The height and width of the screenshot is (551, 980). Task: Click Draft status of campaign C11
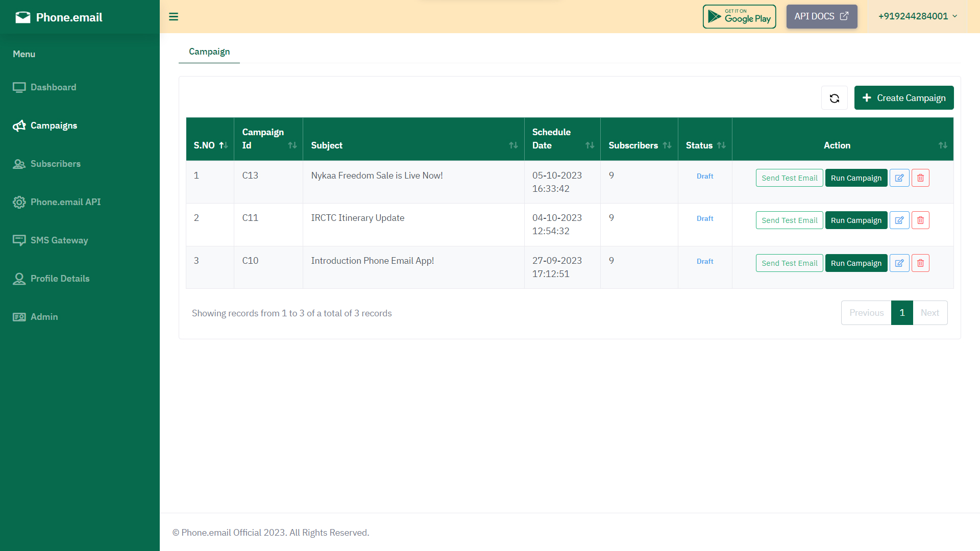(x=705, y=218)
